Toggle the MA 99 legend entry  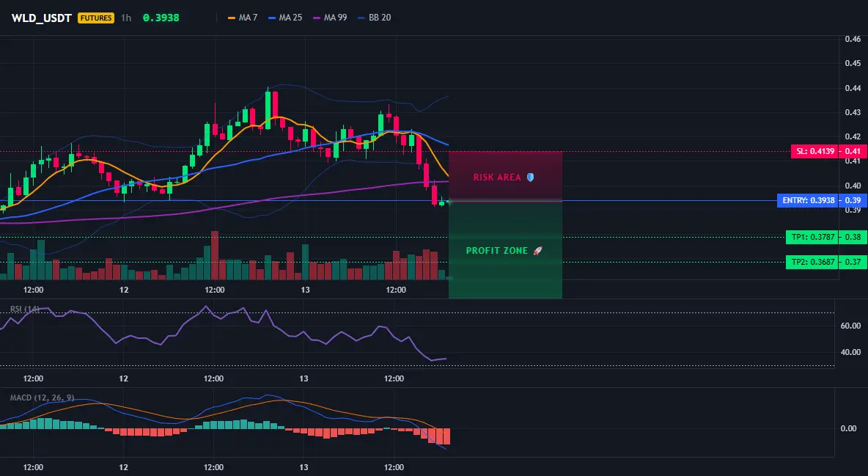tap(330, 18)
